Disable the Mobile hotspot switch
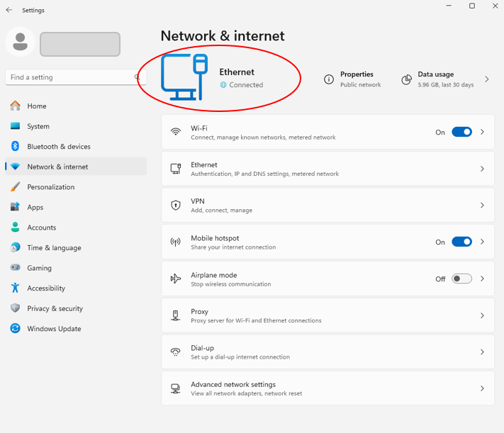This screenshot has width=504, height=433. pos(461,242)
